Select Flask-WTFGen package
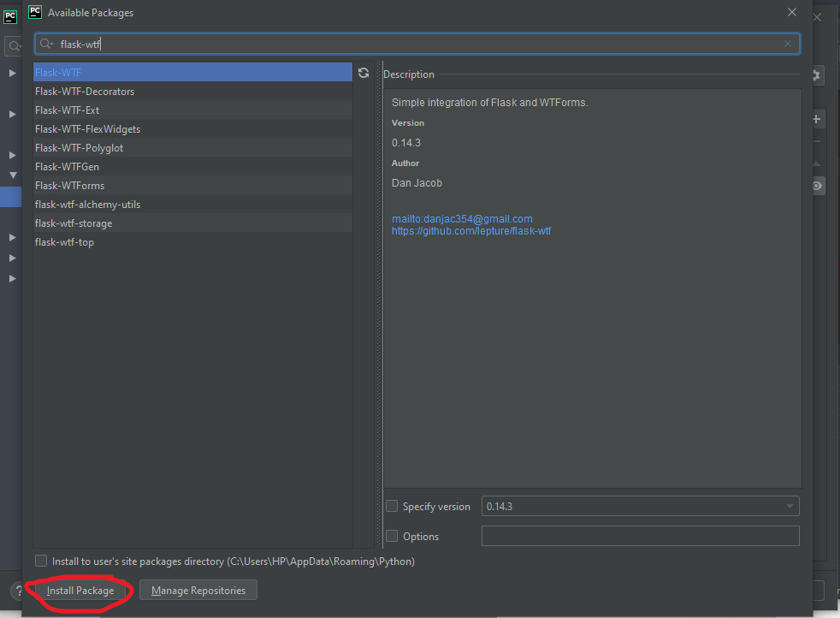 pyautogui.click(x=192, y=166)
